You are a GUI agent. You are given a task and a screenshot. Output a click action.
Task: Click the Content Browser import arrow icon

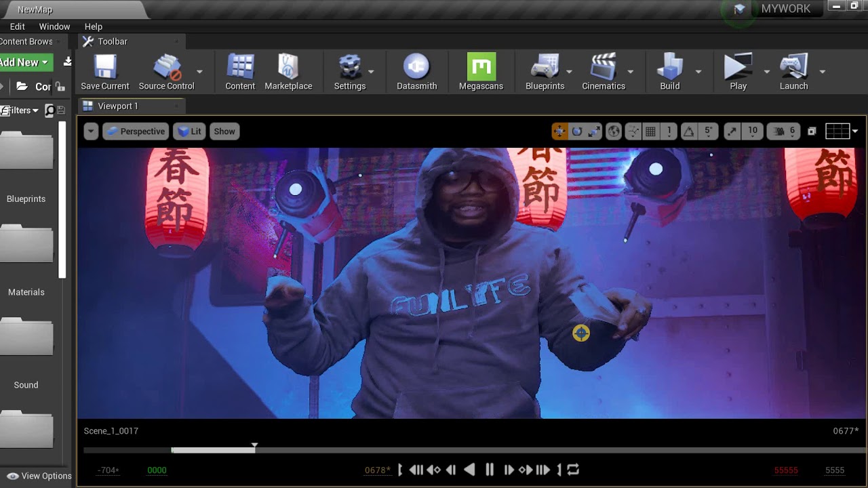[x=67, y=62]
